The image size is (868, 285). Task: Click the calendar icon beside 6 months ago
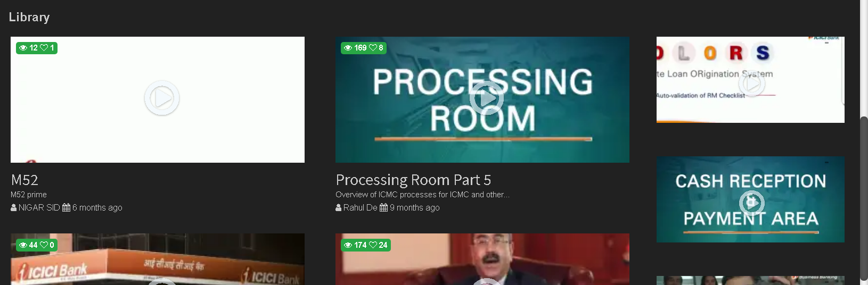66,208
